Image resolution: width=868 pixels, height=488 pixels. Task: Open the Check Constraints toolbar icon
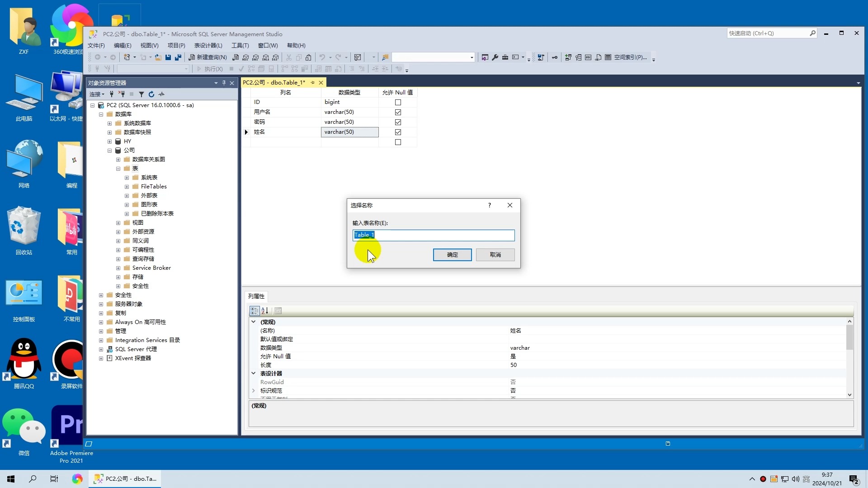(x=608, y=57)
